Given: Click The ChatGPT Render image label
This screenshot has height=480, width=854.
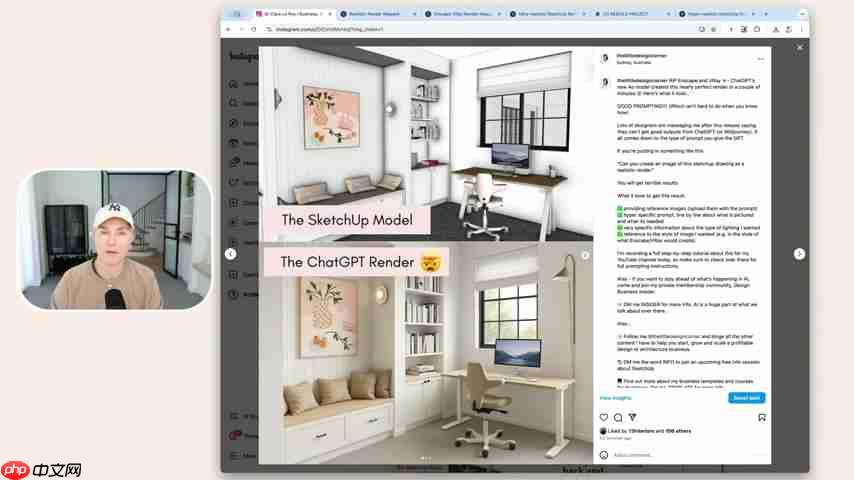Looking at the screenshot, I should coord(356,262).
